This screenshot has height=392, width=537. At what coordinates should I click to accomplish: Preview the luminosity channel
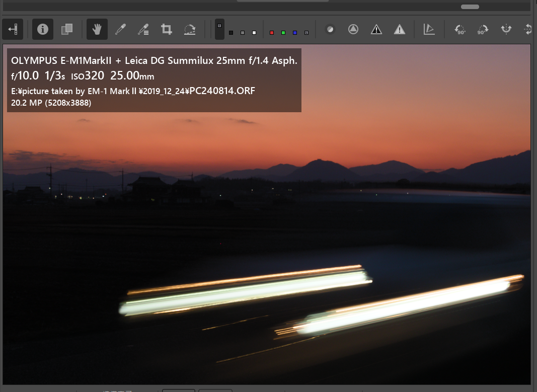[x=306, y=33]
